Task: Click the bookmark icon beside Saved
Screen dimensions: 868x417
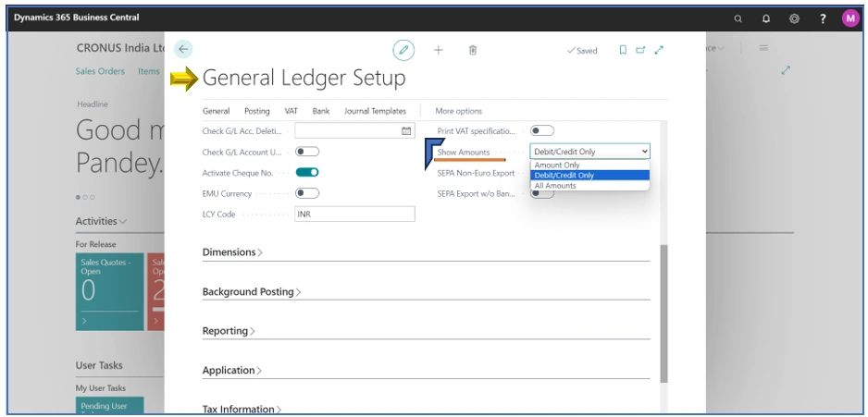Action: (x=623, y=50)
